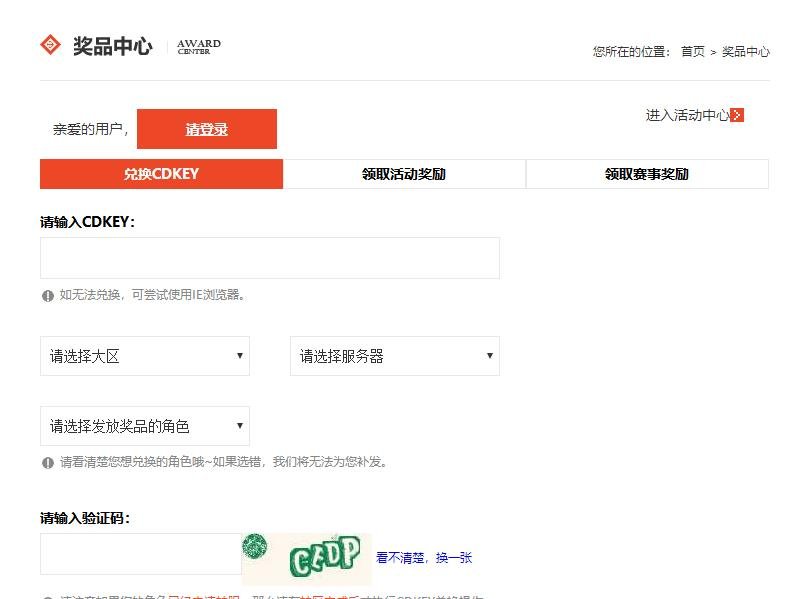Click the red arrow icon beside 进入活动中心
Screen dimensions: 809x599
737,115
